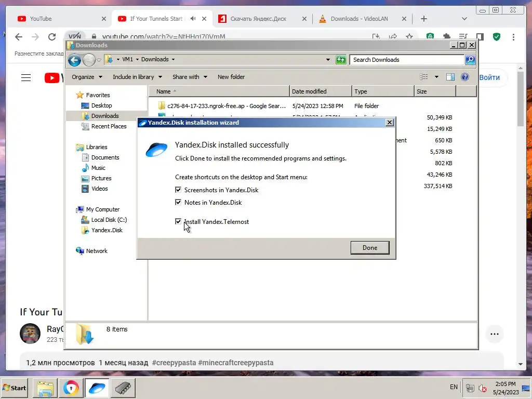The image size is (532, 399).
Task: Expand the address bar history dropdown
Action: (x=328, y=60)
